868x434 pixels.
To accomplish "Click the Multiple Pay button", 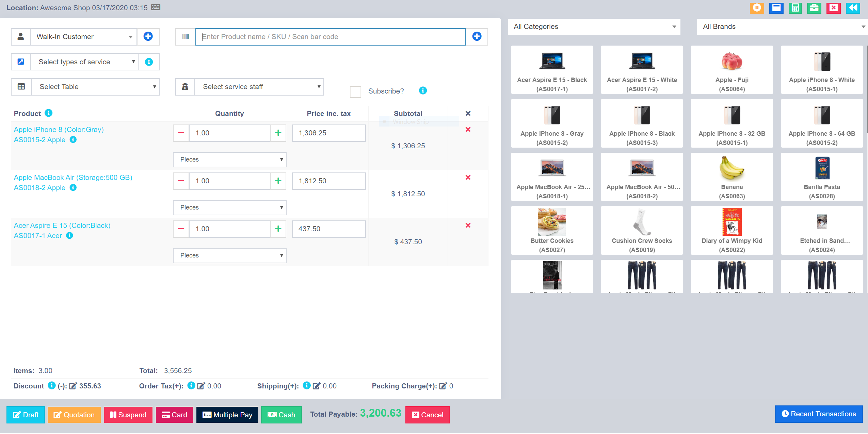I will click(x=227, y=415).
